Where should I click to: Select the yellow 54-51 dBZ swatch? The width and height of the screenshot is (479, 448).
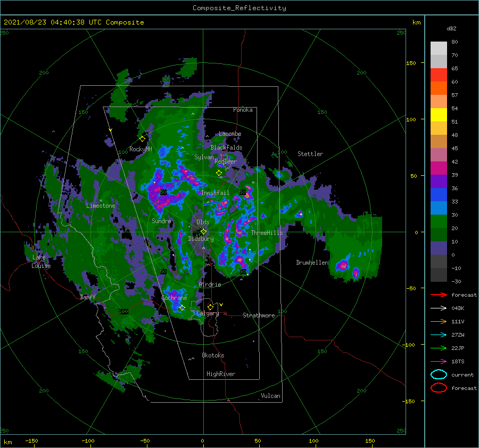439,115
